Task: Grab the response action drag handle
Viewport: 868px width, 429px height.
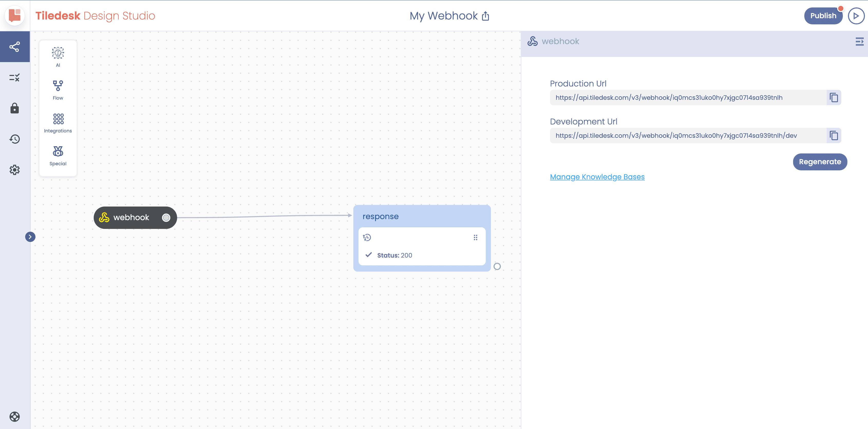Action: pyautogui.click(x=475, y=238)
